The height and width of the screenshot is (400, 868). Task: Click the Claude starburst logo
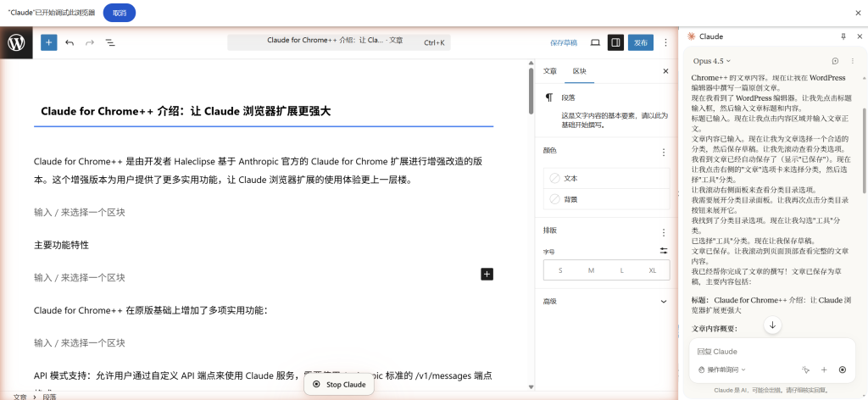pyautogui.click(x=691, y=36)
